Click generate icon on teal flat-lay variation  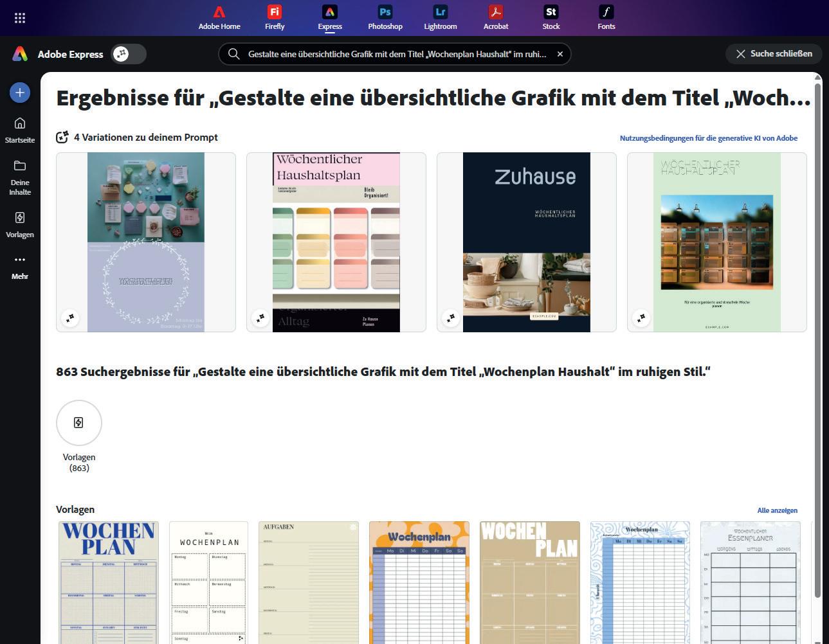(70, 318)
